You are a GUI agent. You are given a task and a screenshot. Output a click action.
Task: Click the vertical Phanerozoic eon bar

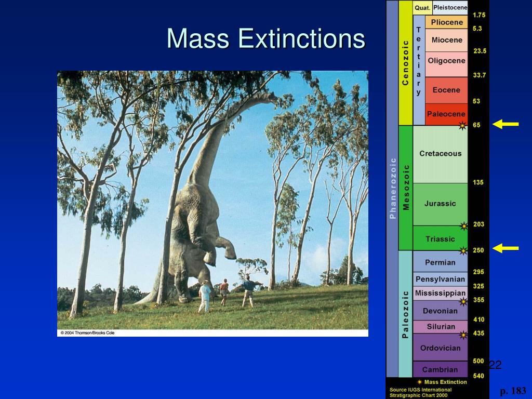pos(393,189)
